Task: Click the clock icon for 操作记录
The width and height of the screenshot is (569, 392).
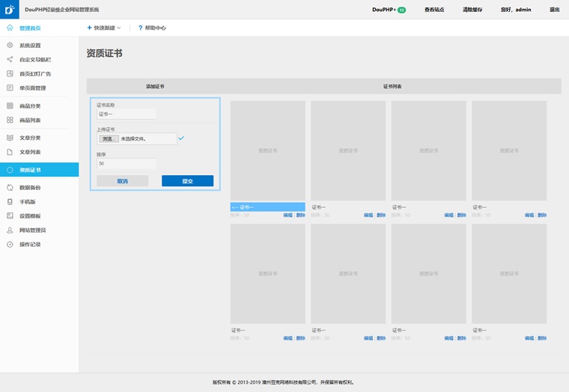Action: tap(10, 245)
